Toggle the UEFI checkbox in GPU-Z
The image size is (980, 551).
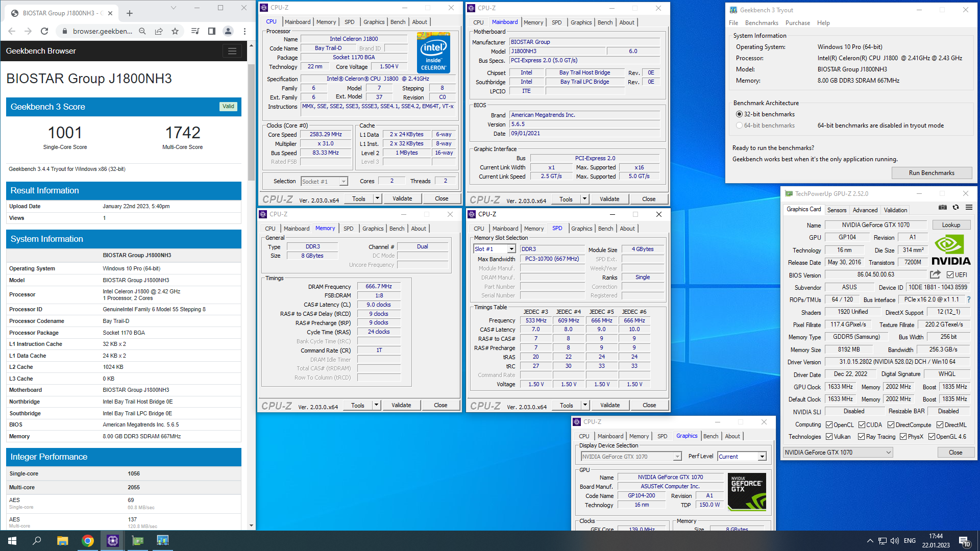pyautogui.click(x=950, y=275)
